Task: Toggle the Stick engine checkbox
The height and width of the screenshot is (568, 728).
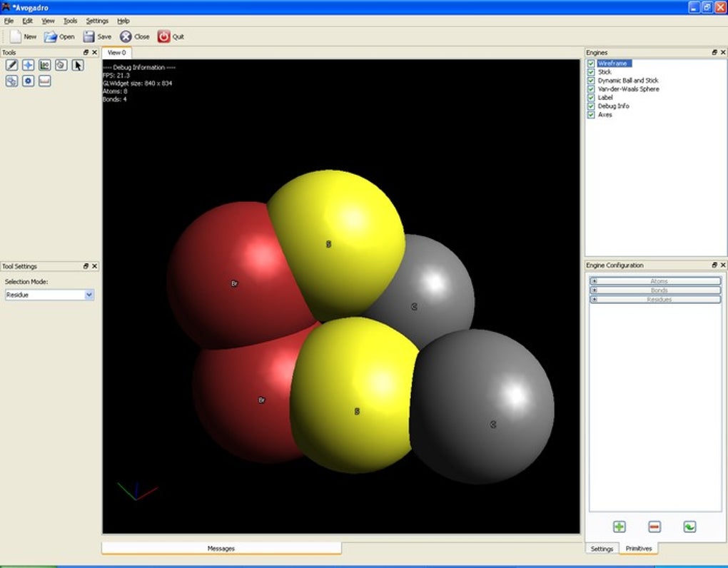Action: pos(591,72)
